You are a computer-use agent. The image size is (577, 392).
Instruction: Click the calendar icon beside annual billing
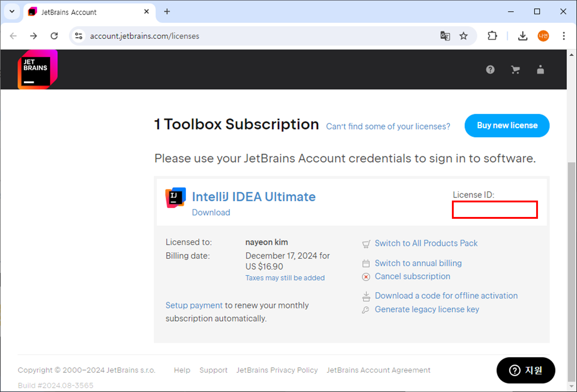point(366,263)
